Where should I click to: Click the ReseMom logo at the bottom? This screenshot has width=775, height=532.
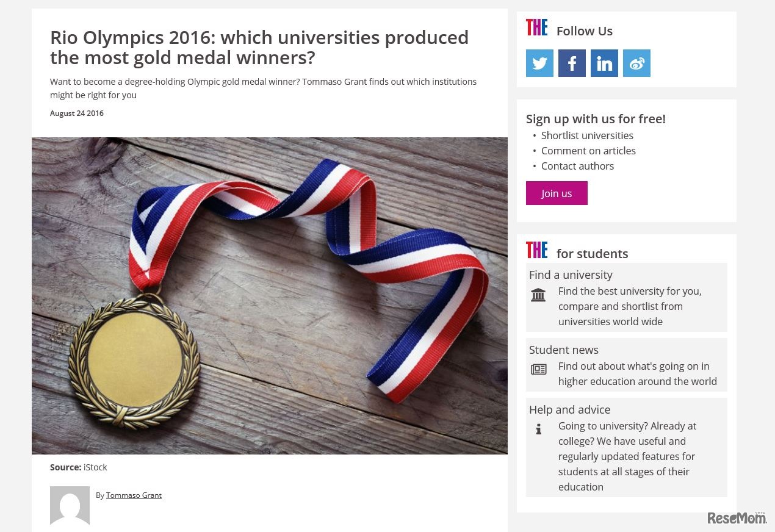[737, 518]
